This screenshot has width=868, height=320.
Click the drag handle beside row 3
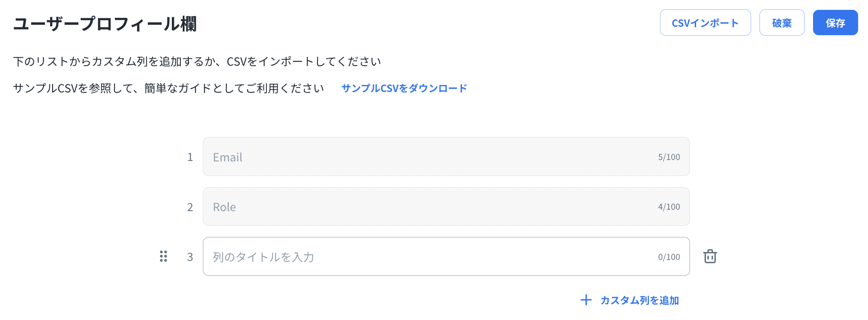163,256
